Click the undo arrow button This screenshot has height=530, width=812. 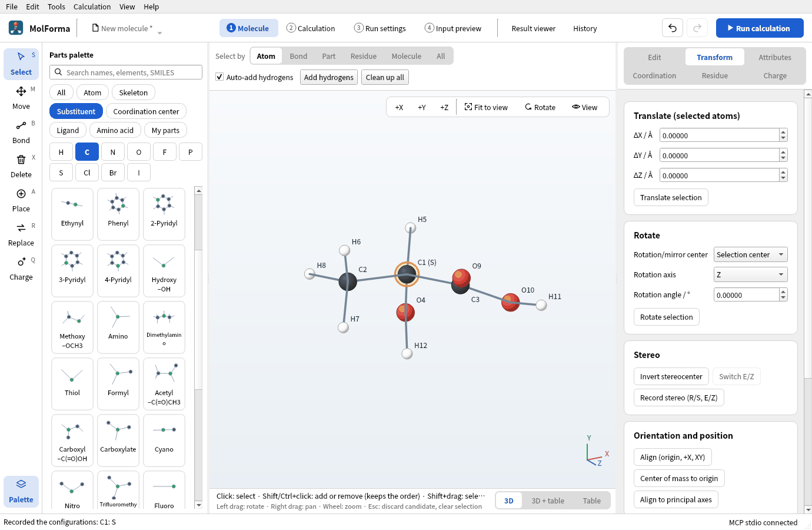click(673, 28)
